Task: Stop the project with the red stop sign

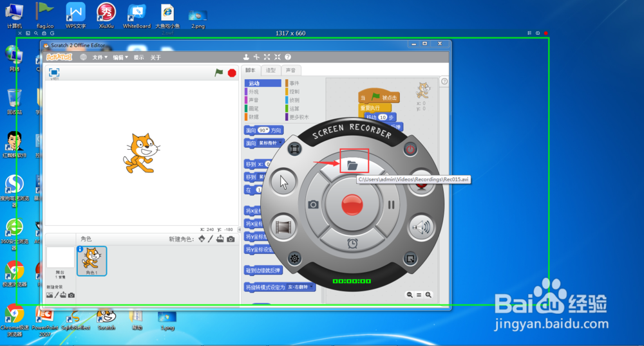Action: [232, 73]
